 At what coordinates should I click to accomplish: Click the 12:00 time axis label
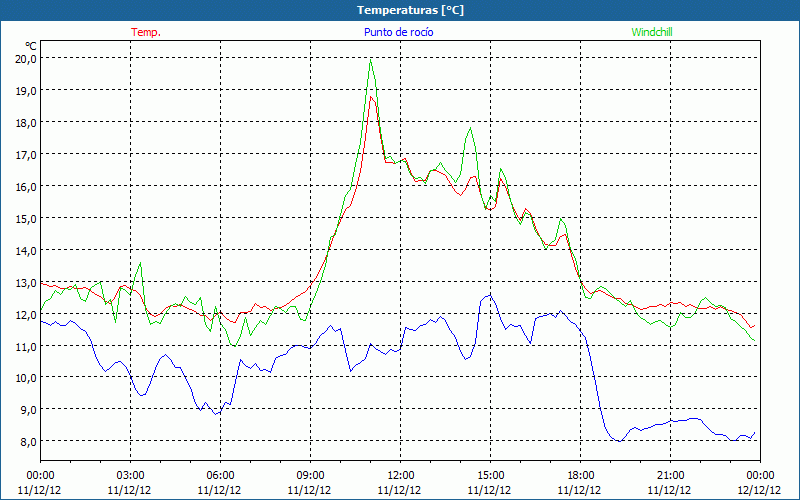tap(400, 476)
